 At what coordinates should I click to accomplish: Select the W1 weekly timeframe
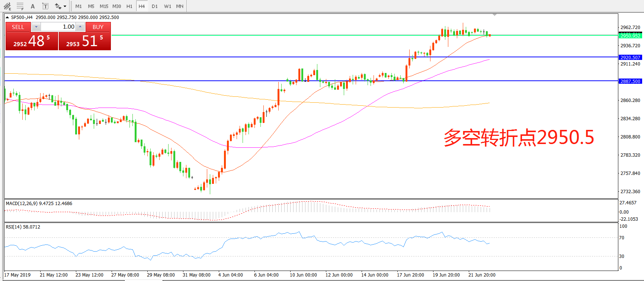[x=167, y=6]
